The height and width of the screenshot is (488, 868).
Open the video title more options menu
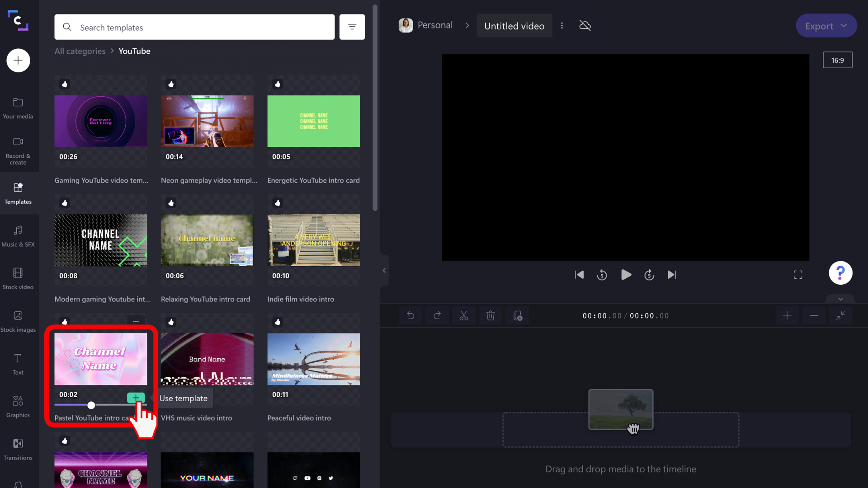[562, 26]
